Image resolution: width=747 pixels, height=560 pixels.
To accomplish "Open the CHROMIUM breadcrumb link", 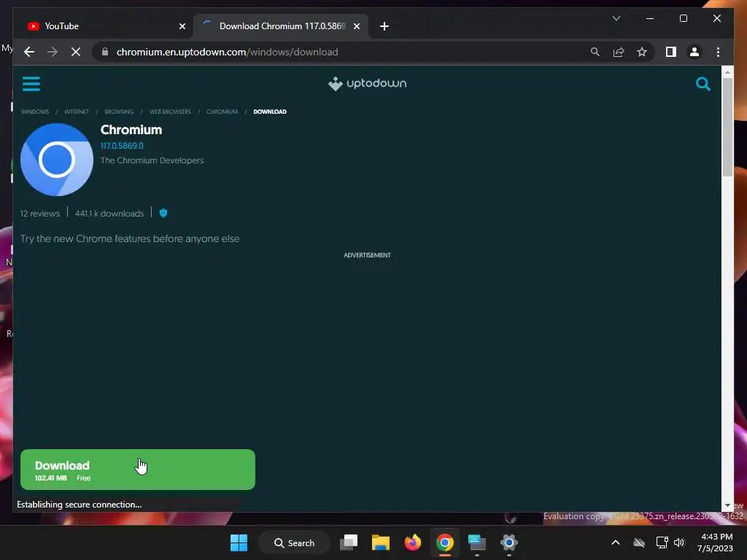I will pos(222,112).
